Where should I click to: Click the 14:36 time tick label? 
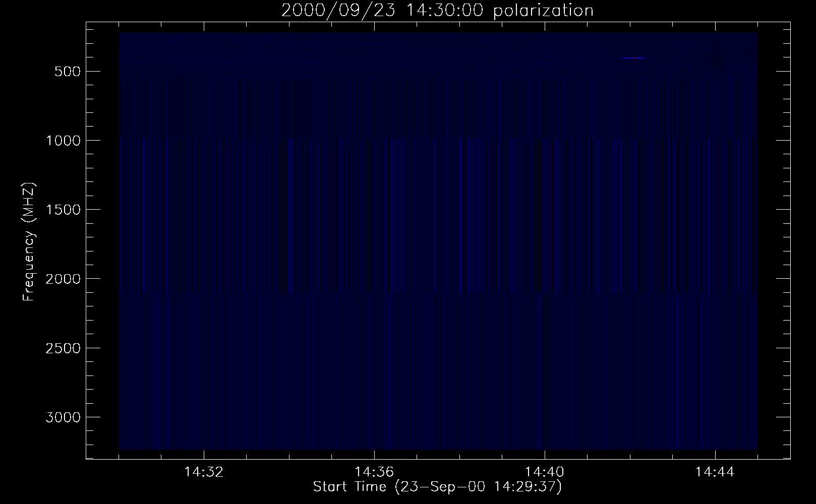tap(374, 472)
